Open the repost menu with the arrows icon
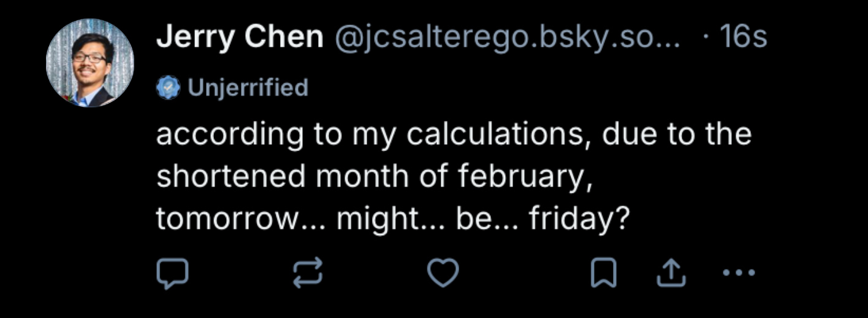 pos(306,274)
